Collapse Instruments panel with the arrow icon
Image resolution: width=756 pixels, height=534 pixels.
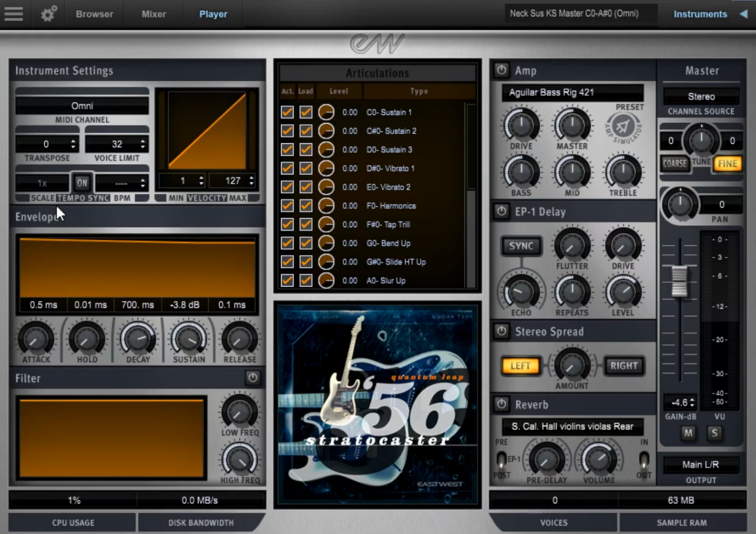click(744, 14)
